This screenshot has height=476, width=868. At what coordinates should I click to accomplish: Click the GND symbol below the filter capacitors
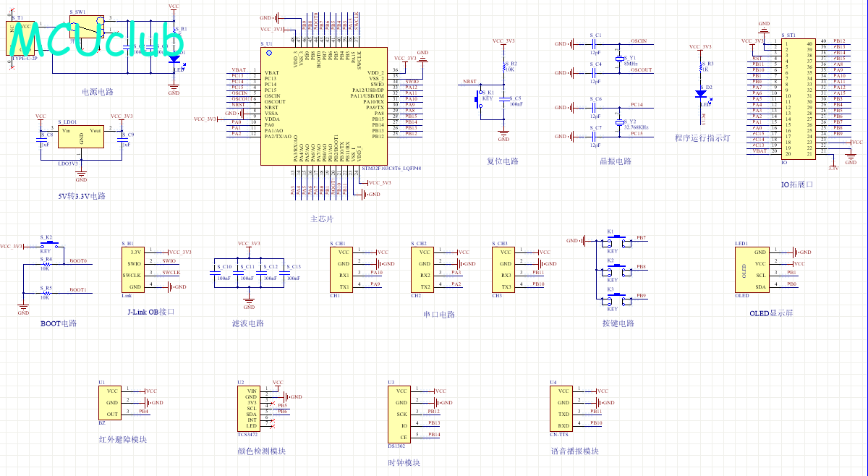point(249,303)
